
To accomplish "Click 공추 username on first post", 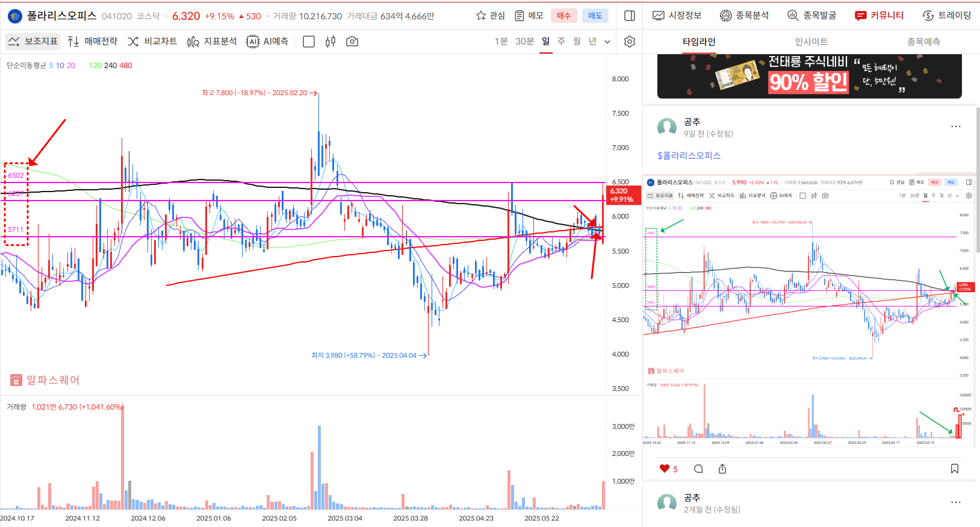I will coord(692,122).
